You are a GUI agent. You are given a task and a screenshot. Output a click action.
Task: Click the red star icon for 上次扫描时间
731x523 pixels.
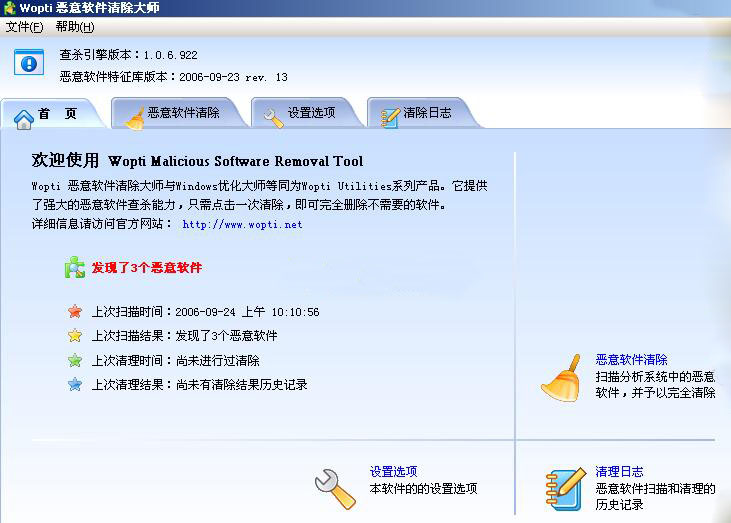pos(75,312)
